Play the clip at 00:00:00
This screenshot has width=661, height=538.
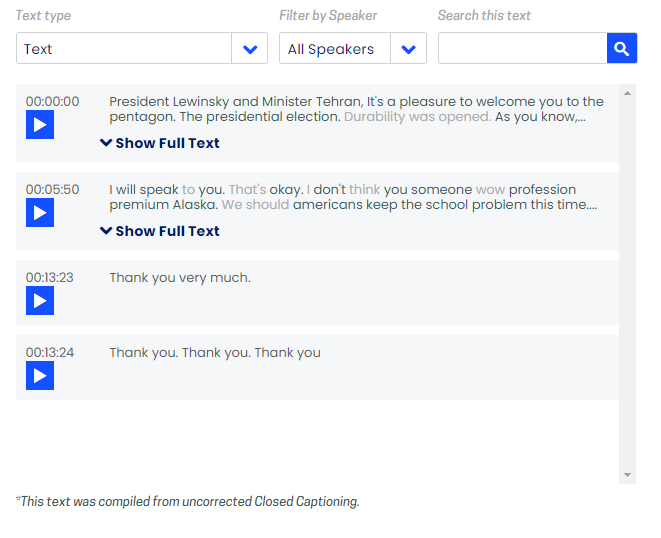pyautogui.click(x=40, y=124)
